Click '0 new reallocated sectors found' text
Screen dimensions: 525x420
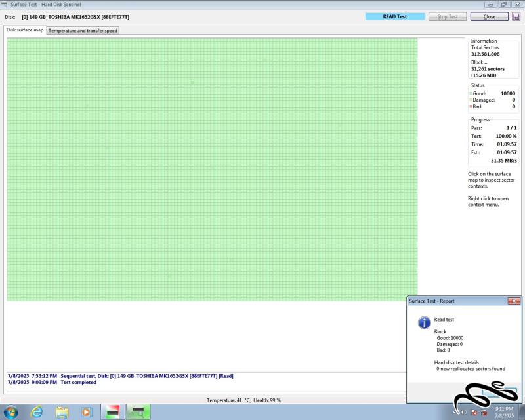[x=471, y=369]
